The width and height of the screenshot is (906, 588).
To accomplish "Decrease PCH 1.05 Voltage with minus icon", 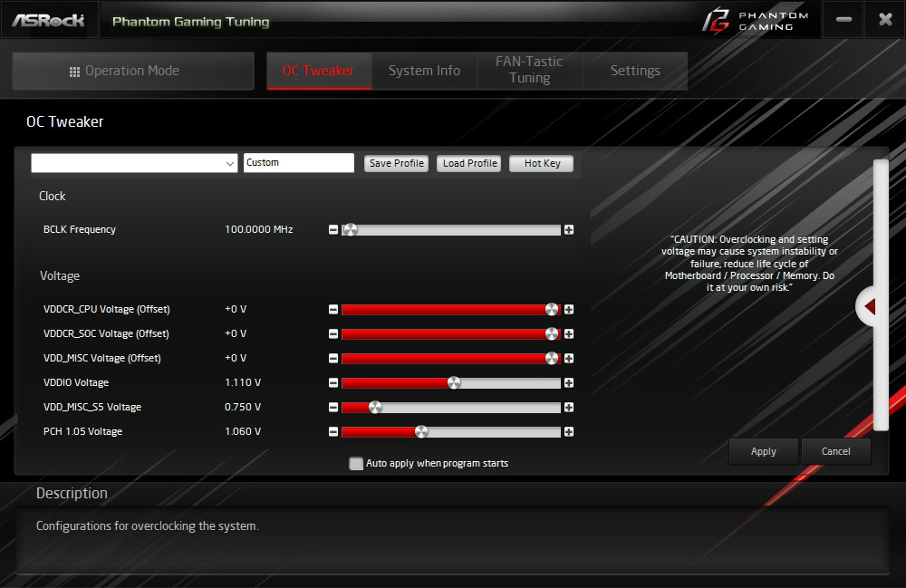I will click(333, 432).
